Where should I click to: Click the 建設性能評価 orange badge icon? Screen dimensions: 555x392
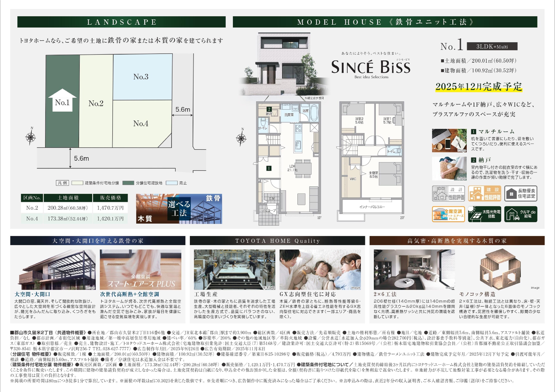485,193
